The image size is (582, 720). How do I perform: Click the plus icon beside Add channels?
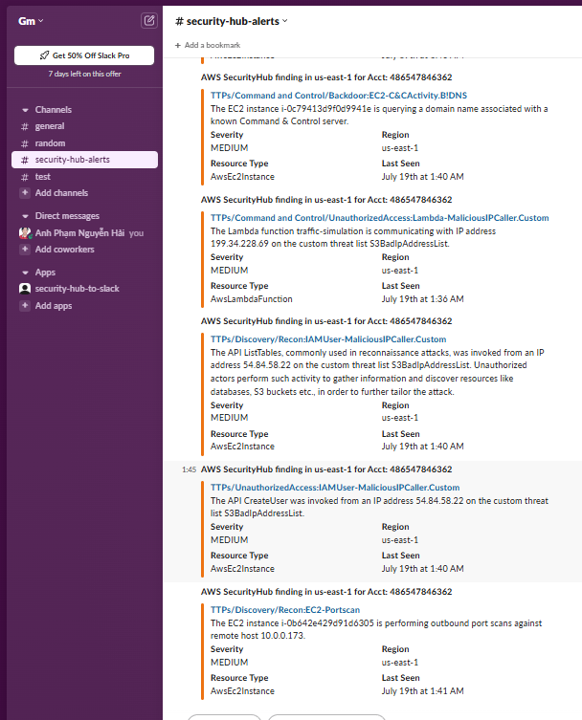pyautogui.click(x=25, y=192)
